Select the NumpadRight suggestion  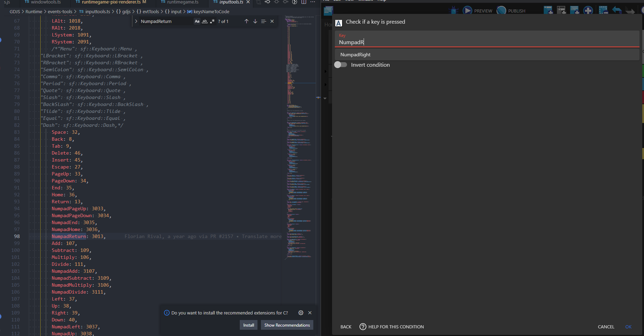click(x=356, y=55)
